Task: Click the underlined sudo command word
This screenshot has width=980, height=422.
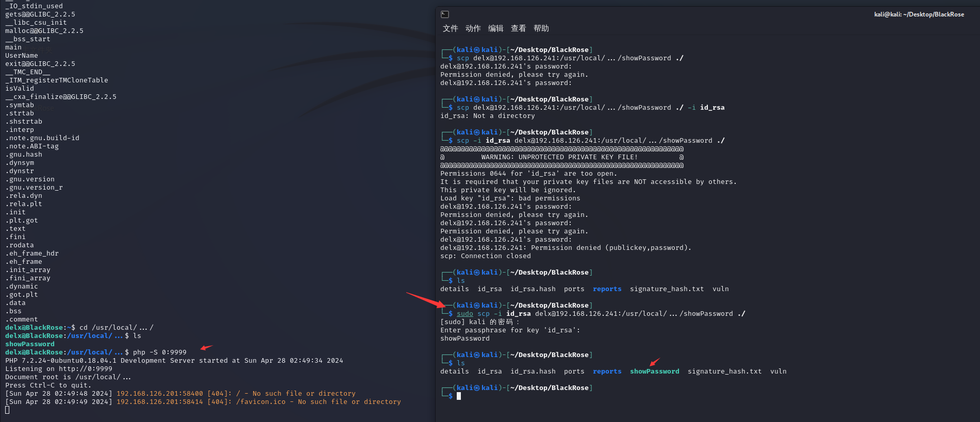Action: coord(464,314)
